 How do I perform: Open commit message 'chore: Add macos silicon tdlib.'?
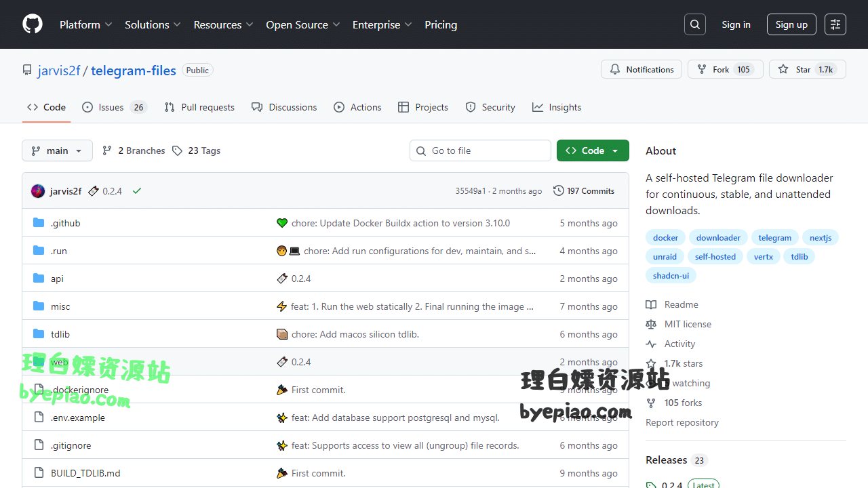pos(355,334)
